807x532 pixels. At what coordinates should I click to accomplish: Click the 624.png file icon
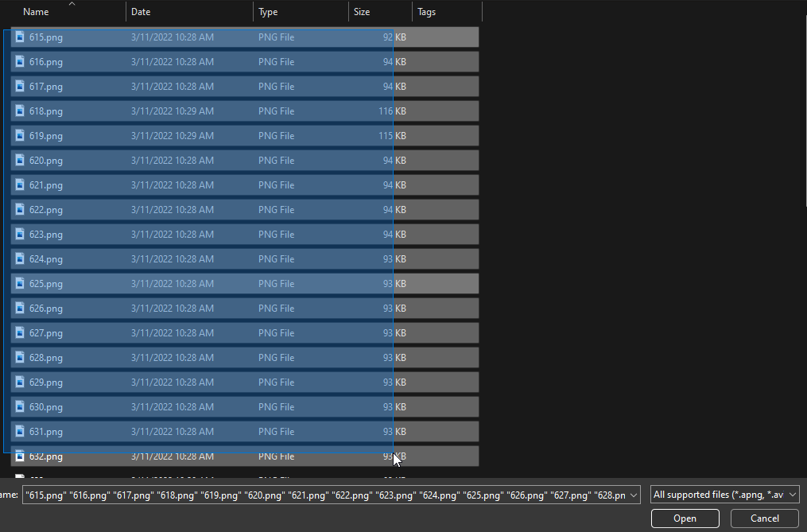pyautogui.click(x=20, y=259)
